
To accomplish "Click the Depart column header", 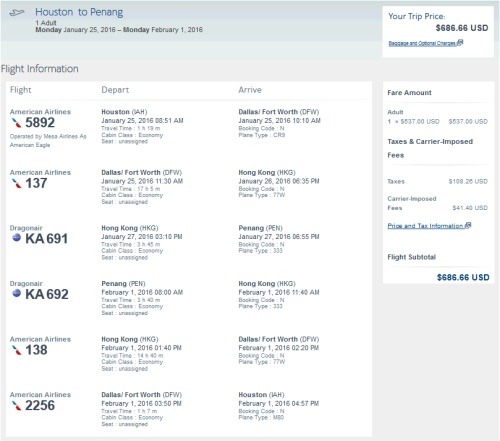I will pos(115,90).
